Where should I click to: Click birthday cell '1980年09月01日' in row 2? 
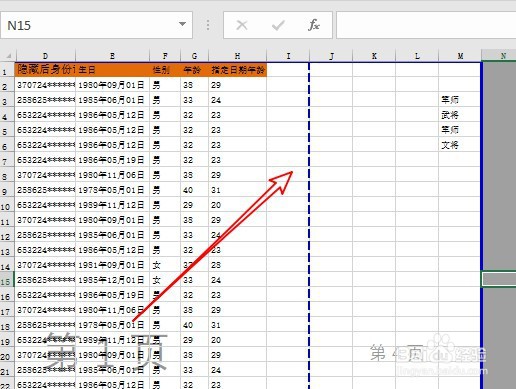click(x=113, y=85)
